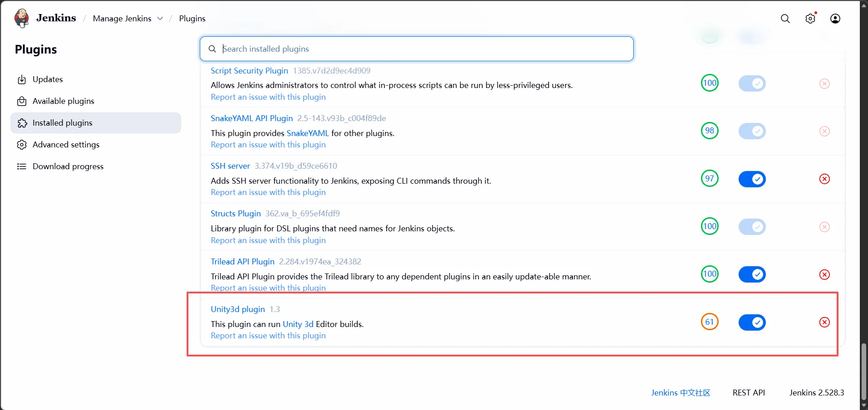The height and width of the screenshot is (410, 868).
Task: Click SSH server version text 3.374.v19b_d59ce6610
Action: click(x=296, y=166)
